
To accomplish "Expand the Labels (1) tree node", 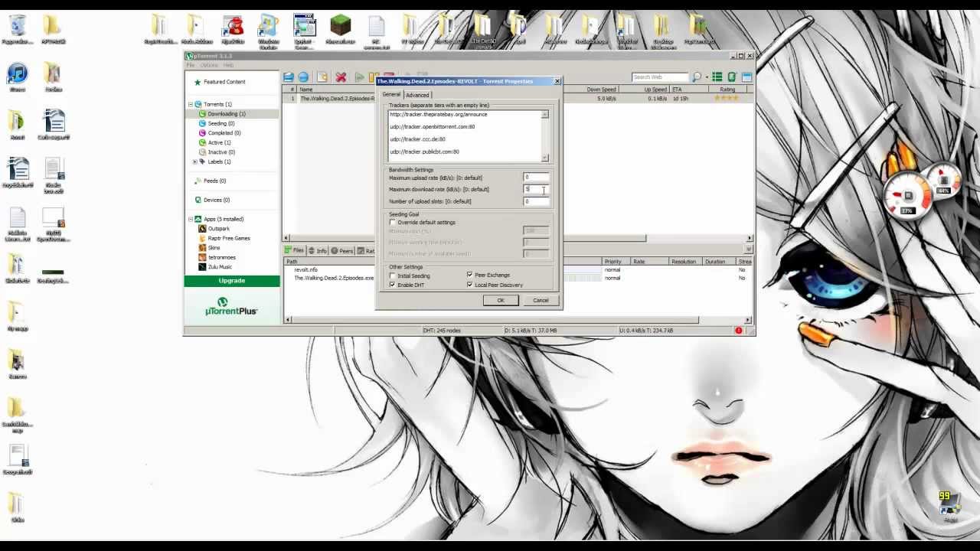I will tap(194, 161).
